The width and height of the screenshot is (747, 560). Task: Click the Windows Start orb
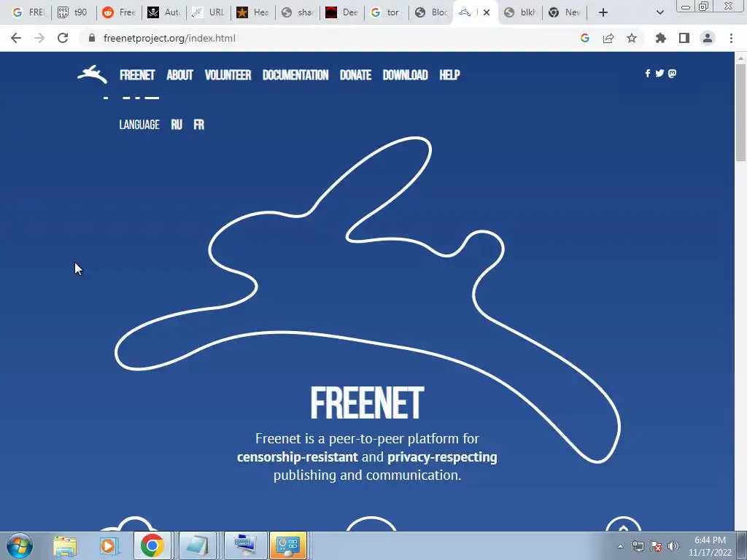(20, 545)
